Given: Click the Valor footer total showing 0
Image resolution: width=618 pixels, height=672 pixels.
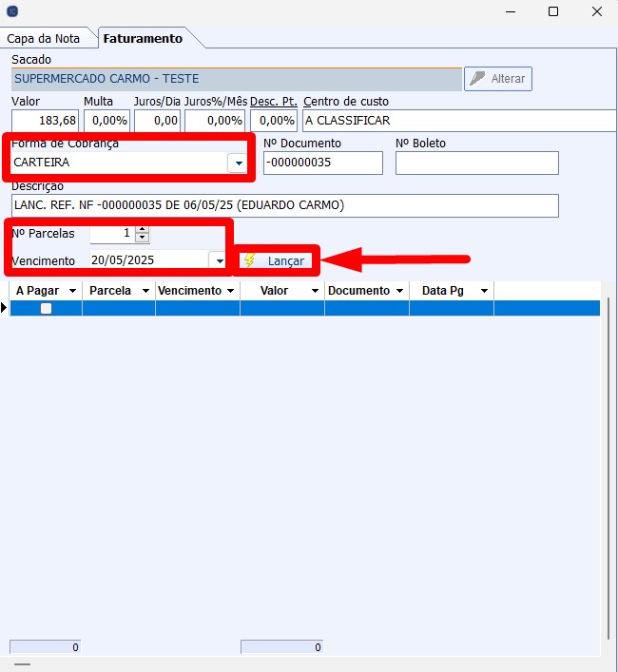Looking at the screenshot, I should pyautogui.click(x=281, y=647).
